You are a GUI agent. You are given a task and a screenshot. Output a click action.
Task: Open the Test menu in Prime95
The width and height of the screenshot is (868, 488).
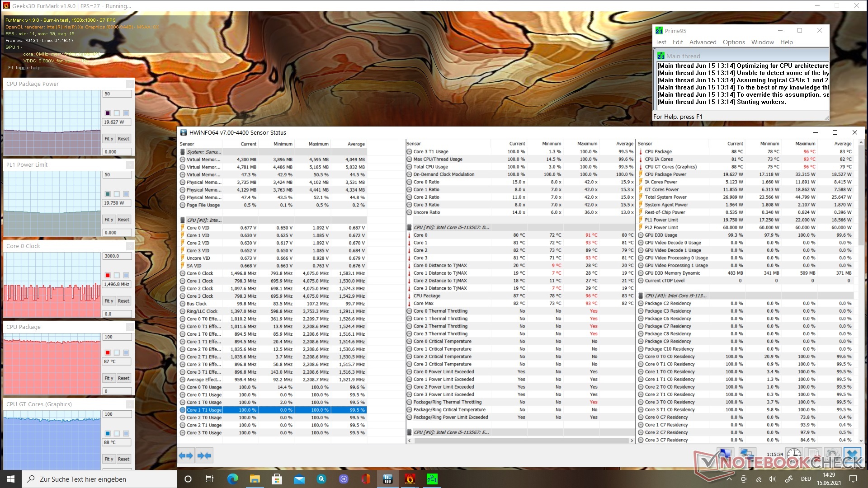pos(660,42)
